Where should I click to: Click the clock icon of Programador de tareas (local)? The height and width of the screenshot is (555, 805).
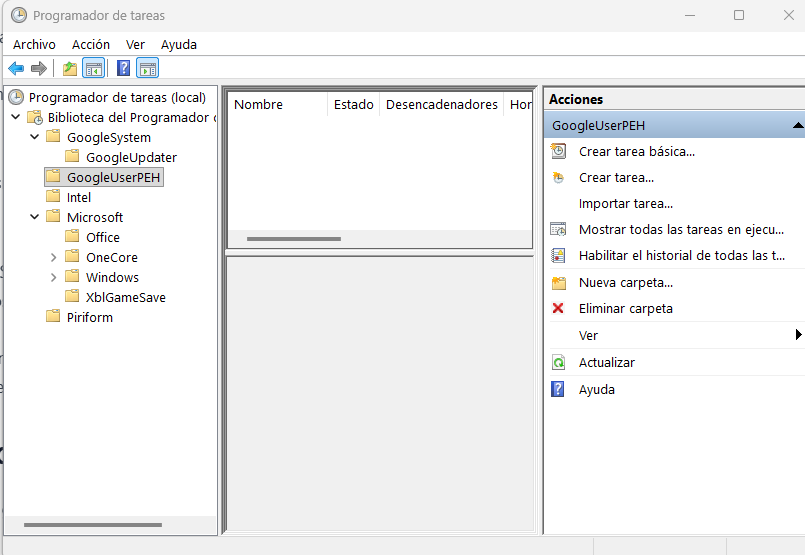tap(16, 97)
